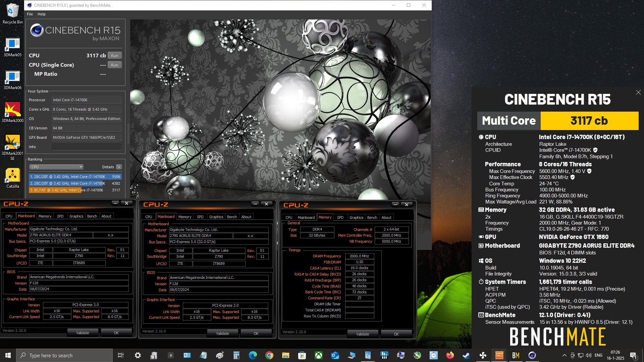
Task: Open Google Chrome from the taskbar
Action: pos(269,355)
